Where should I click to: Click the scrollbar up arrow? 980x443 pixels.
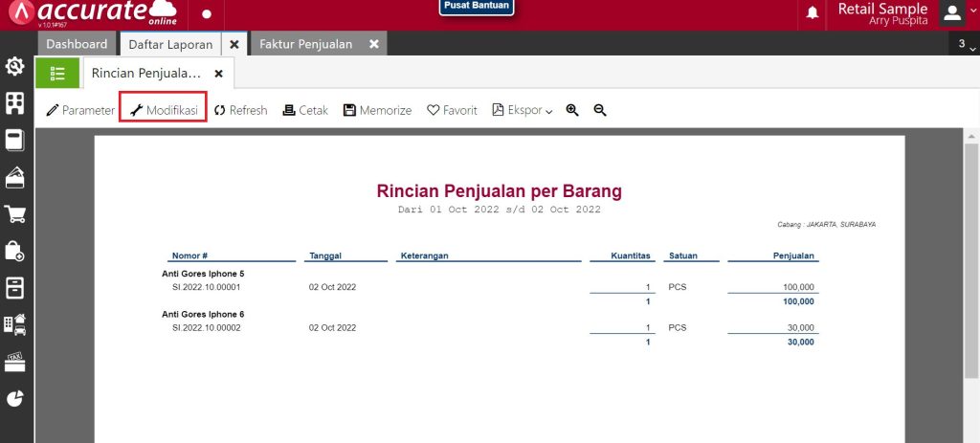pyautogui.click(x=972, y=136)
